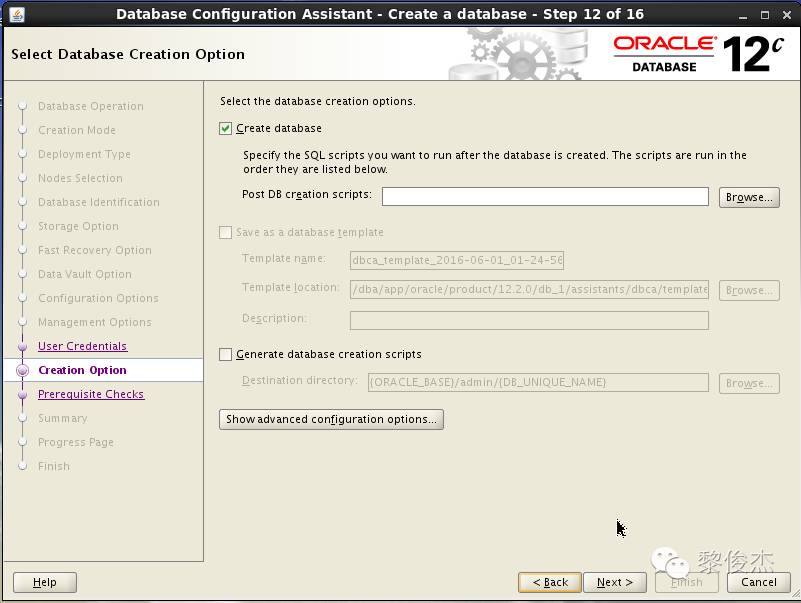Browse for Template location

[749, 290]
